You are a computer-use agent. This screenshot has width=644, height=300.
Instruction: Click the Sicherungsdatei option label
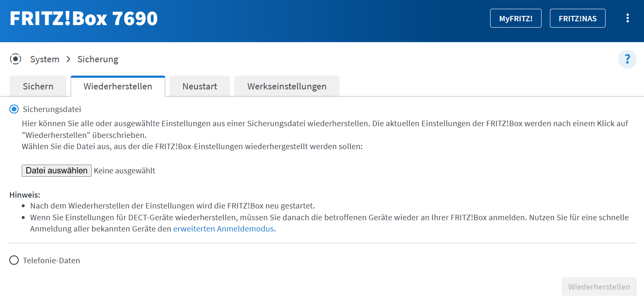tap(52, 109)
